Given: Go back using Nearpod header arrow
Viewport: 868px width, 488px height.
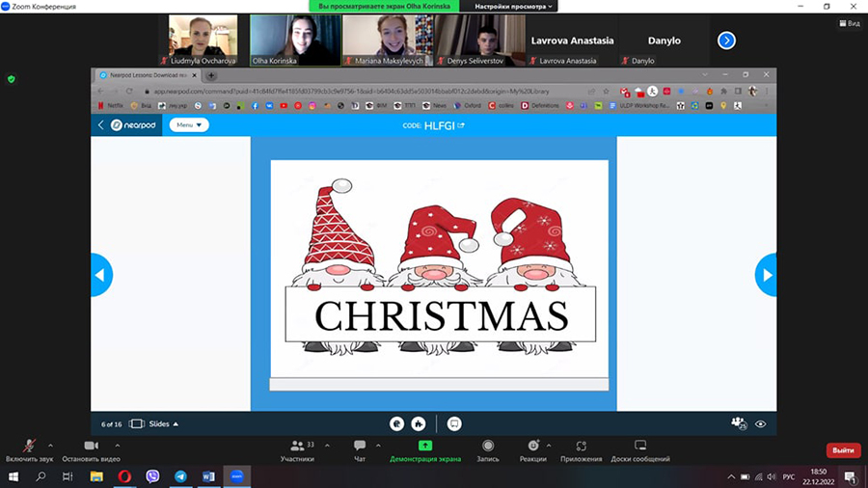Looking at the screenshot, I should [x=100, y=125].
